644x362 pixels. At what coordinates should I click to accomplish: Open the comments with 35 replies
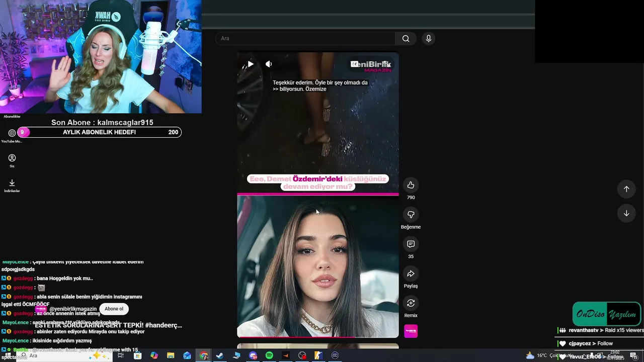411,244
